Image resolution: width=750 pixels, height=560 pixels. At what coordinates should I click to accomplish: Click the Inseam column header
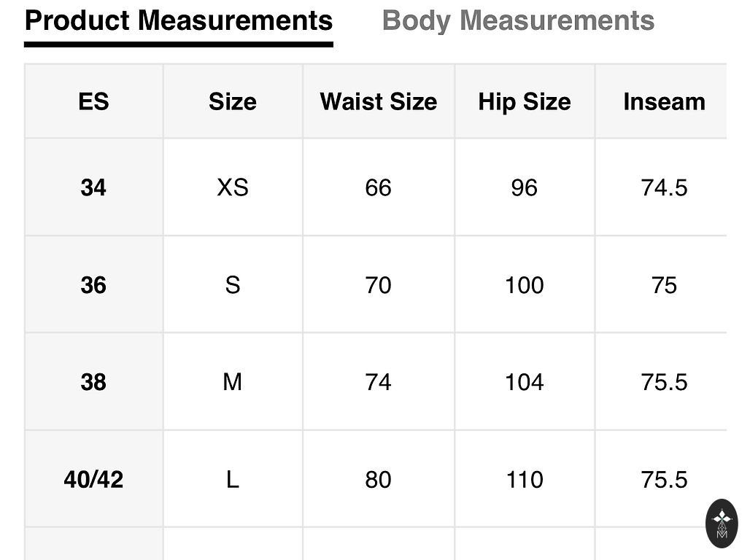[x=664, y=101]
